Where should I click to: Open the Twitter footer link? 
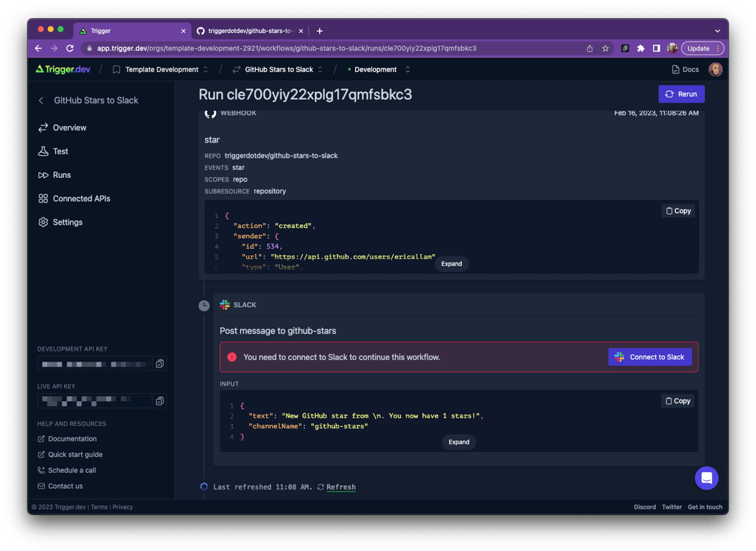click(671, 507)
